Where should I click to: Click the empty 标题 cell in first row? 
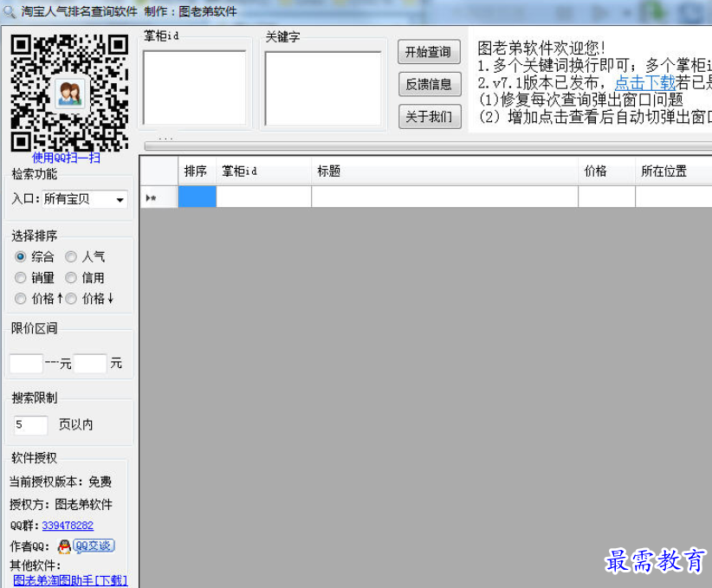tap(445, 197)
